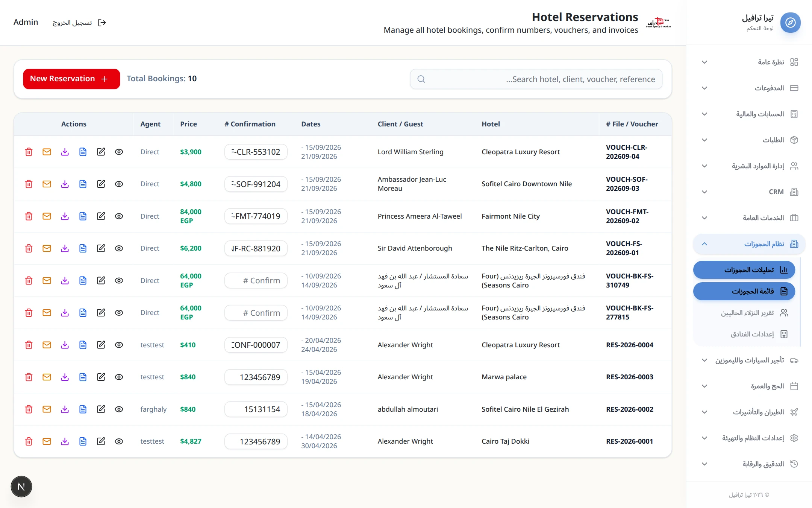Open document for abdullah almoutari booking
Image resolution: width=812 pixels, height=508 pixels.
(x=83, y=409)
